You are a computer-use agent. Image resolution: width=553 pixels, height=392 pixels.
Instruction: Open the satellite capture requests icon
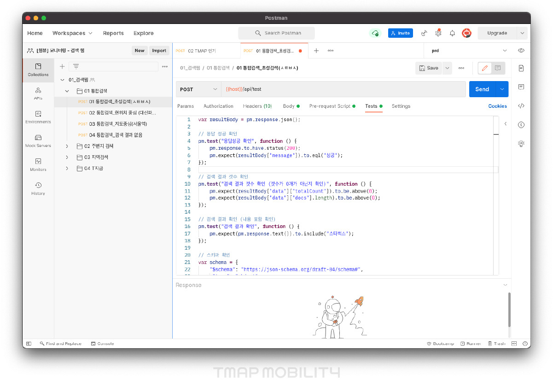point(424,33)
